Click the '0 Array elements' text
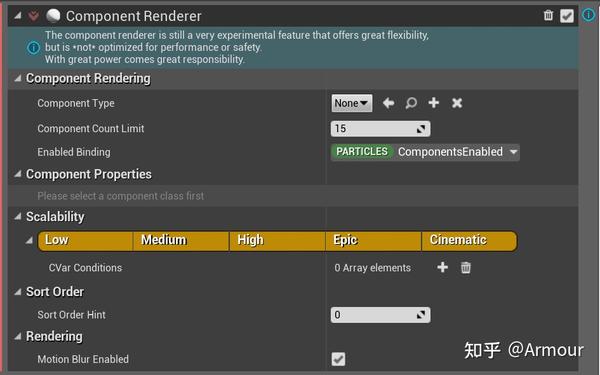The height and width of the screenshot is (375, 600). [x=373, y=268]
